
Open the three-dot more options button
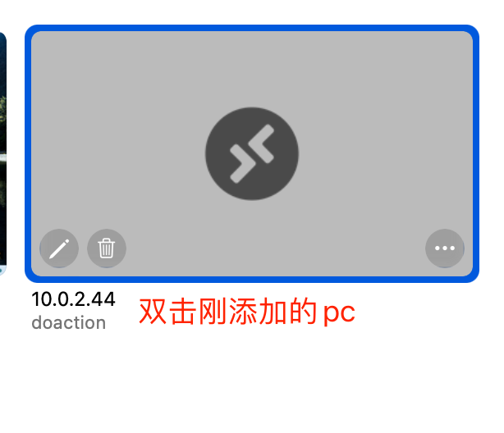pyautogui.click(x=445, y=248)
